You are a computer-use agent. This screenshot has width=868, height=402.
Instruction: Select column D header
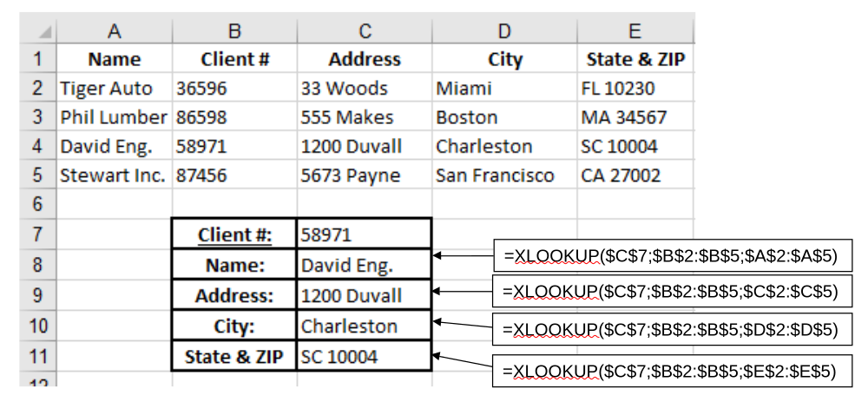coord(504,31)
